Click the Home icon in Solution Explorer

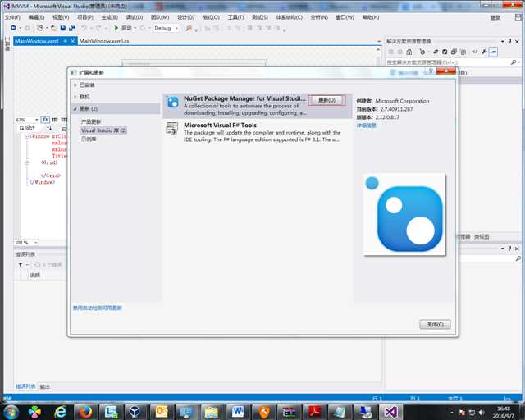tap(409, 52)
